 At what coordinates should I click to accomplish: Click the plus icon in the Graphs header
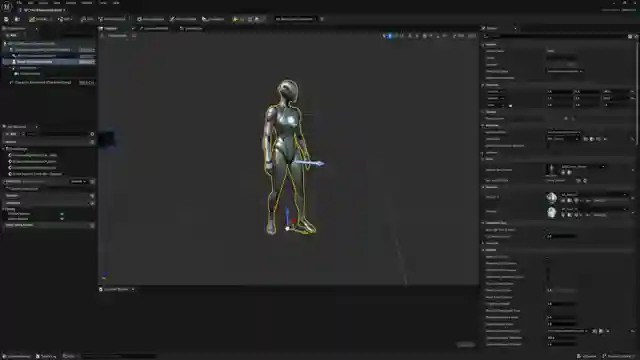point(92,142)
